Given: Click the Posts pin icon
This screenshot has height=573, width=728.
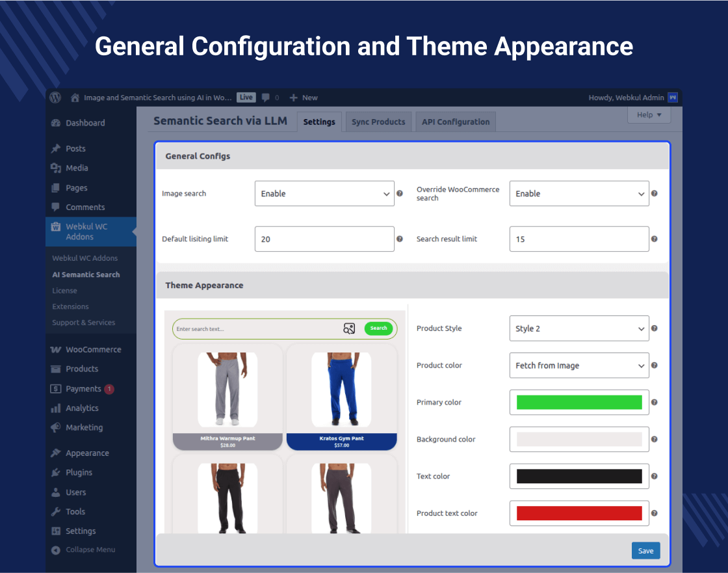Looking at the screenshot, I should [56, 148].
